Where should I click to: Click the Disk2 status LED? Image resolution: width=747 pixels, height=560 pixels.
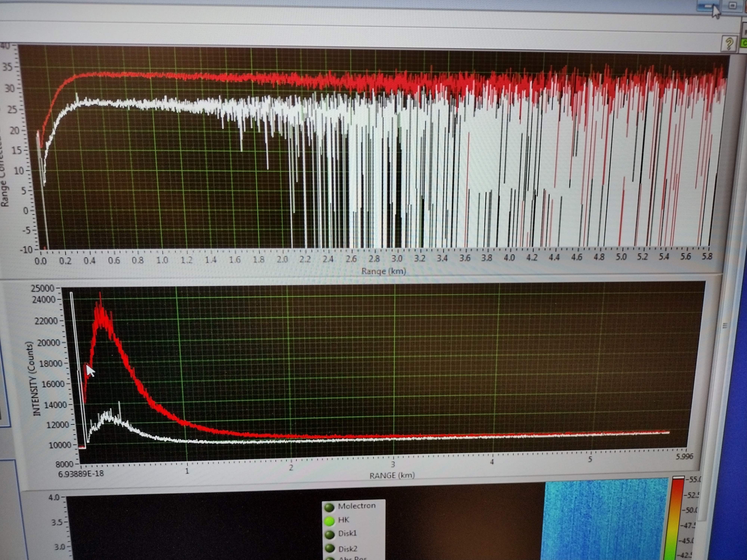pos(330,549)
